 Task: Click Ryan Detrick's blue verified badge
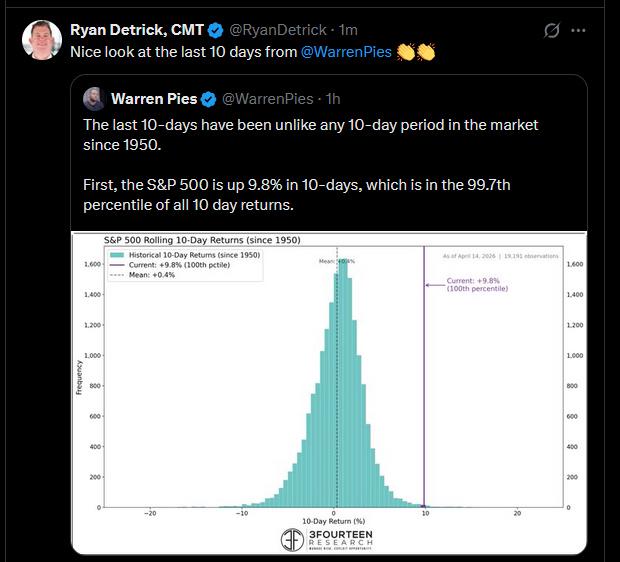[x=215, y=30]
